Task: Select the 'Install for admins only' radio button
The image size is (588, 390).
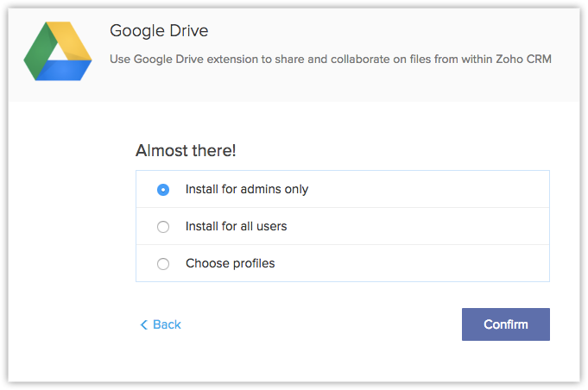Action: point(163,190)
